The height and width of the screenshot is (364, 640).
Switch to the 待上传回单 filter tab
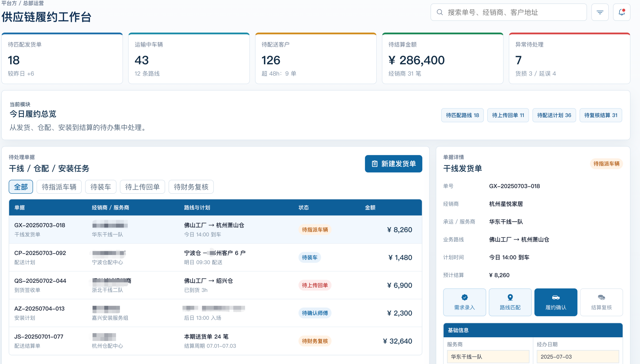click(142, 187)
